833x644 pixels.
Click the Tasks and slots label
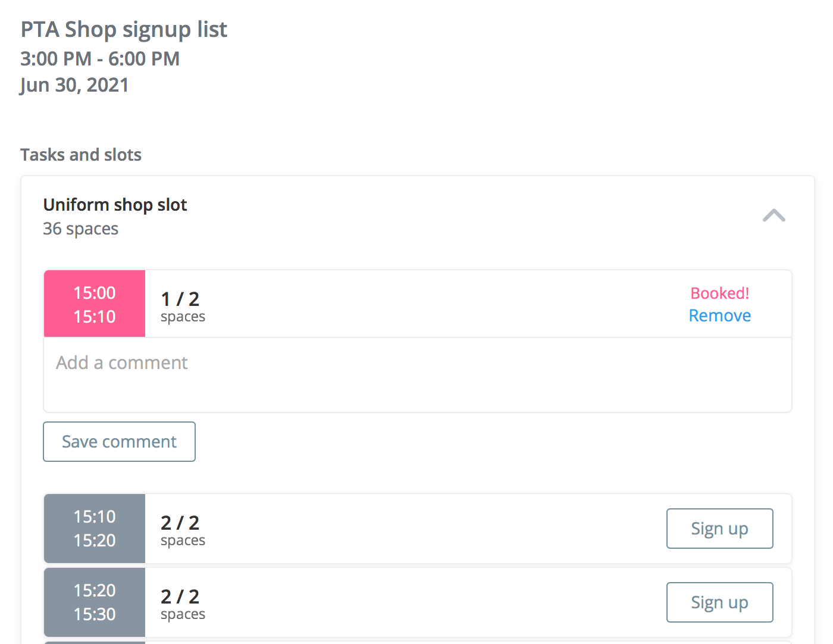(x=81, y=154)
